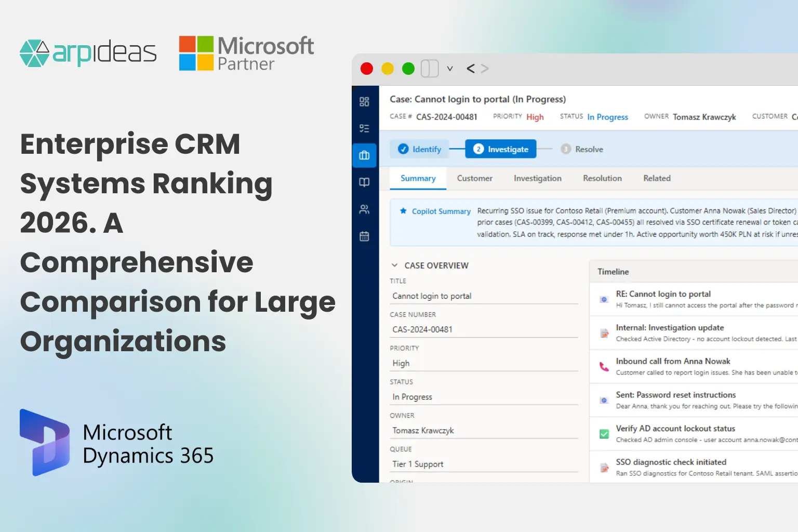Open the calendar icon in sidebar
The width and height of the screenshot is (798, 532).
point(364,236)
